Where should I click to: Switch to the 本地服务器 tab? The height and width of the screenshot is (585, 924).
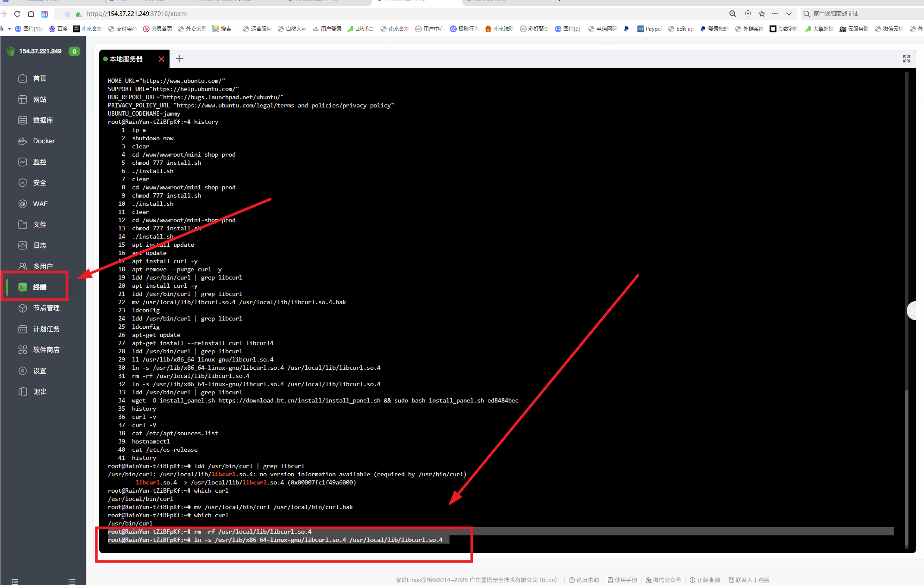tap(126, 59)
